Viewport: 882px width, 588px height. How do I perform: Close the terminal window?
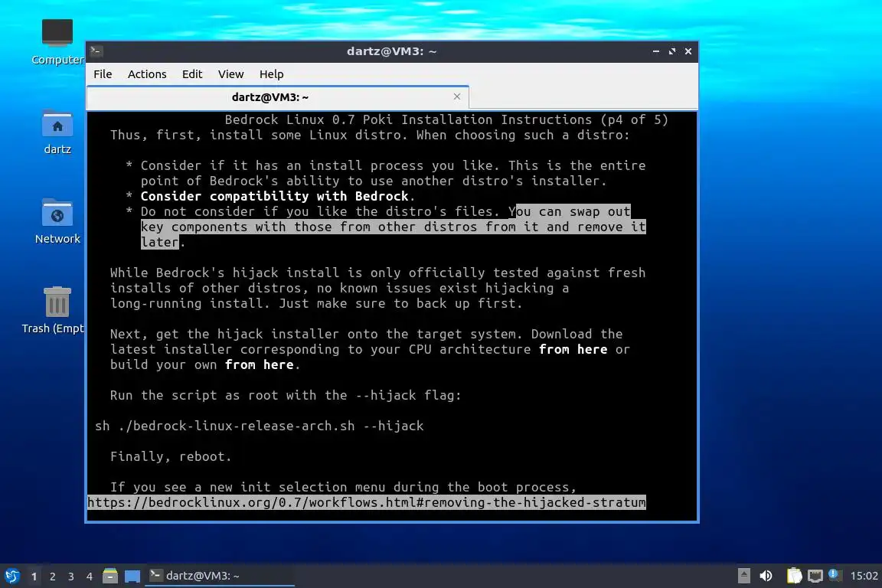[688, 51]
